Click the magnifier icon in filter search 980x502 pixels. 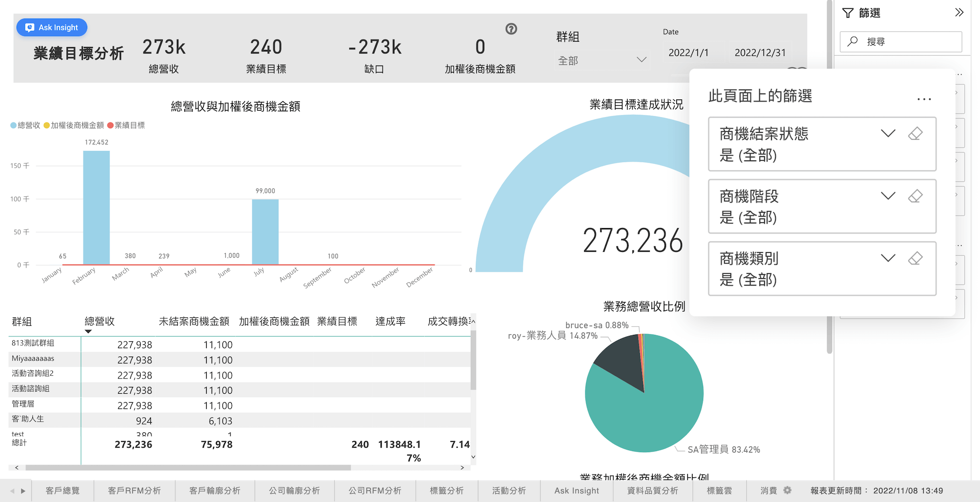tap(853, 41)
